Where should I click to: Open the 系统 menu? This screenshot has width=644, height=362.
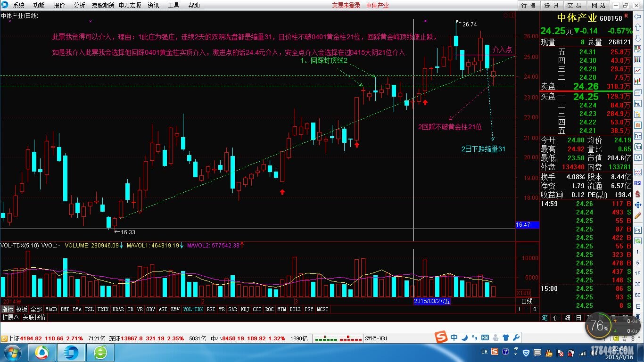pos(18,5)
